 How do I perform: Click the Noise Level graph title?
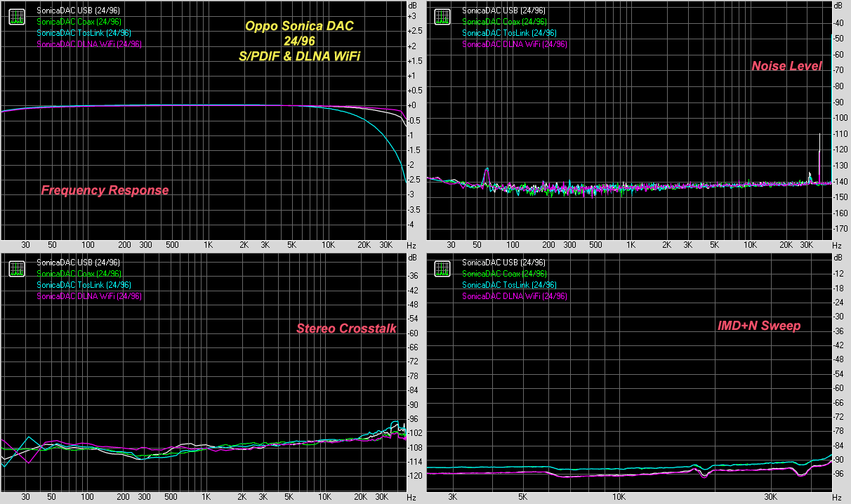[786, 66]
